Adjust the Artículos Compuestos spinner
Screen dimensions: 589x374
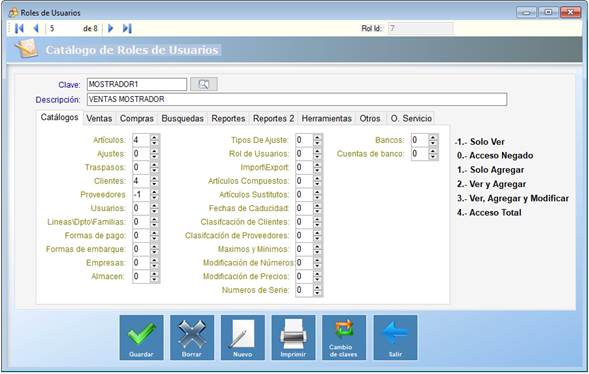(309, 181)
